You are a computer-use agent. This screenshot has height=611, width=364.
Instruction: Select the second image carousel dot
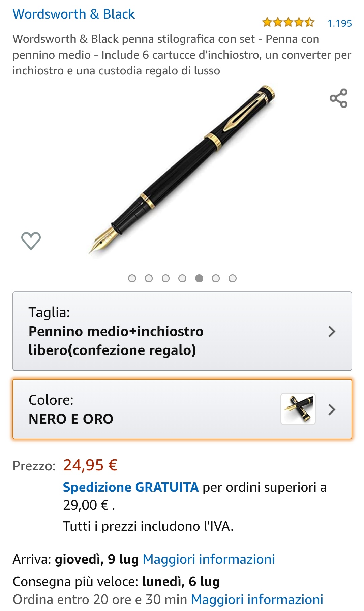tap(149, 278)
